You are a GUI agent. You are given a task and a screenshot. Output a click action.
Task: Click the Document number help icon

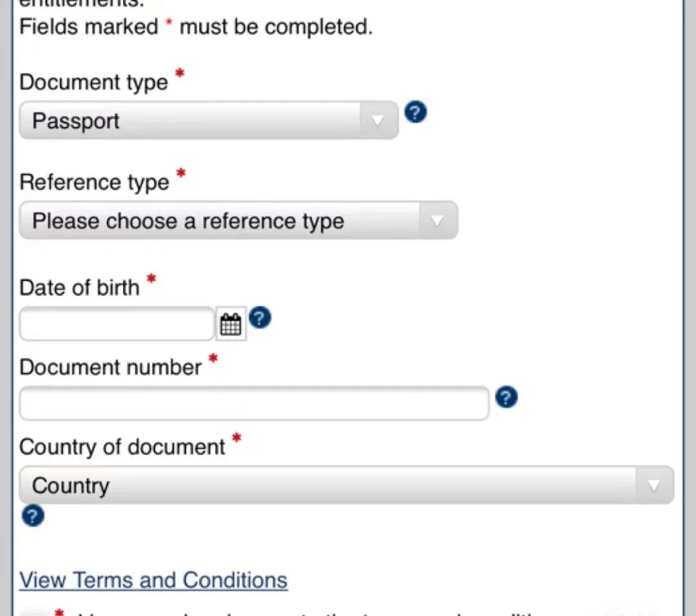tap(507, 398)
